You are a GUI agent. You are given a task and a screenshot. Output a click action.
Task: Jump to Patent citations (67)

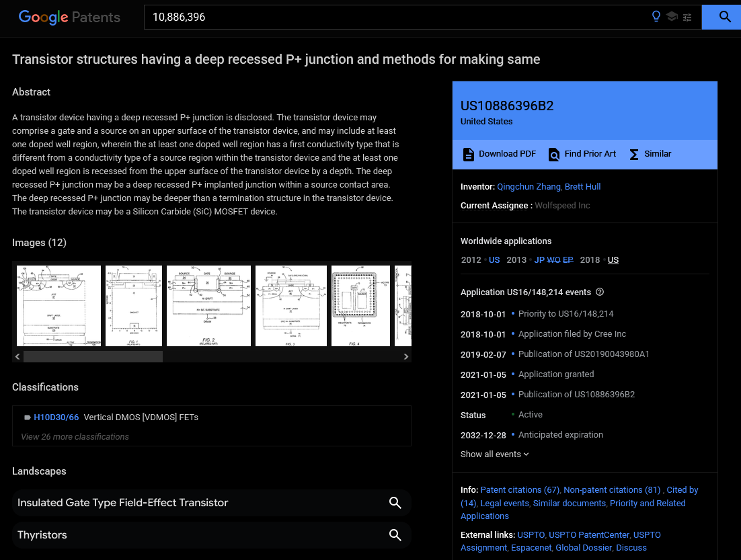click(x=519, y=490)
